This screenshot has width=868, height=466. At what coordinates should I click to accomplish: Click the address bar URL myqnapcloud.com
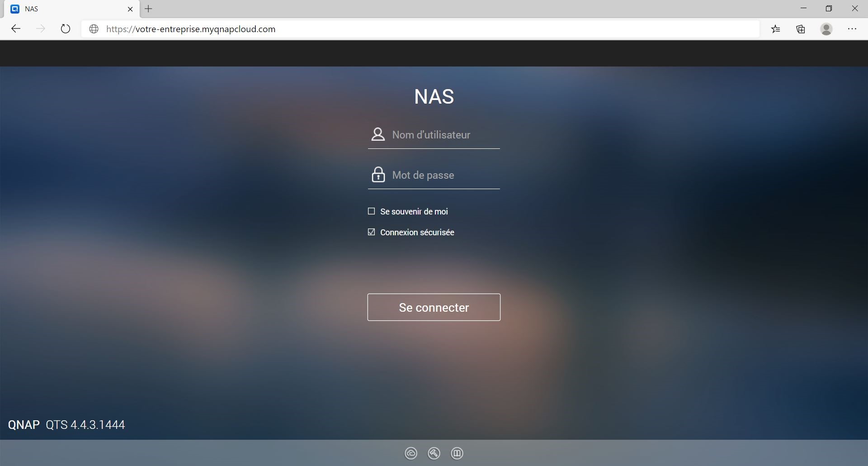191,29
